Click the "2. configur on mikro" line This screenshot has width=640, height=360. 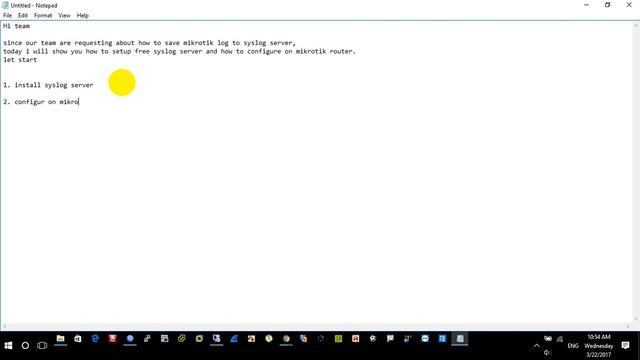pos(41,102)
